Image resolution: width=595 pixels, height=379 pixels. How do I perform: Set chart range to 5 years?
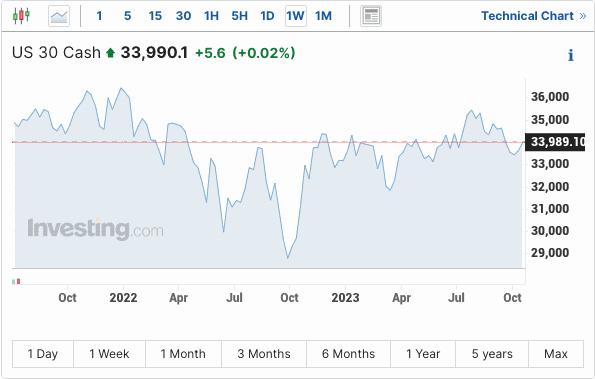pyautogui.click(x=492, y=354)
